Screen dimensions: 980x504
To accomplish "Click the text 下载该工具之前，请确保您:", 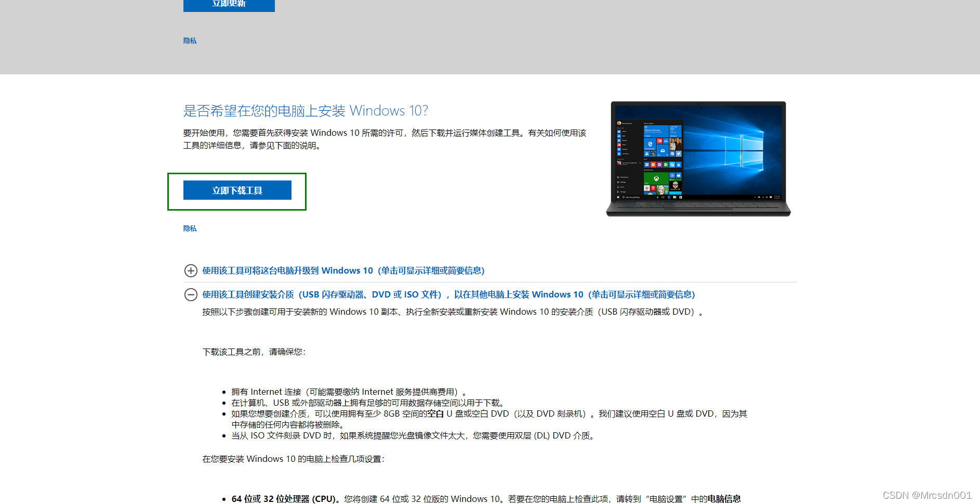I will coord(254,352).
